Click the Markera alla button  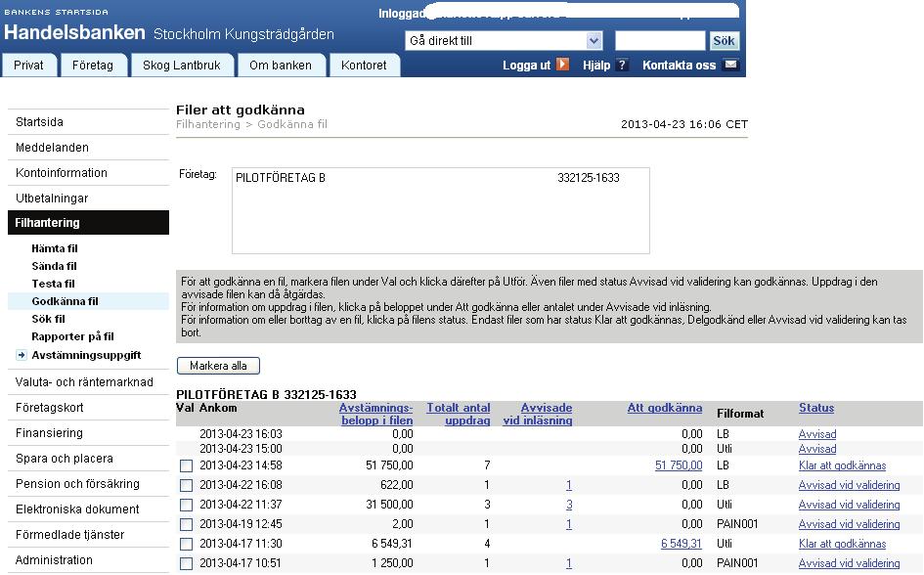(218, 366)
